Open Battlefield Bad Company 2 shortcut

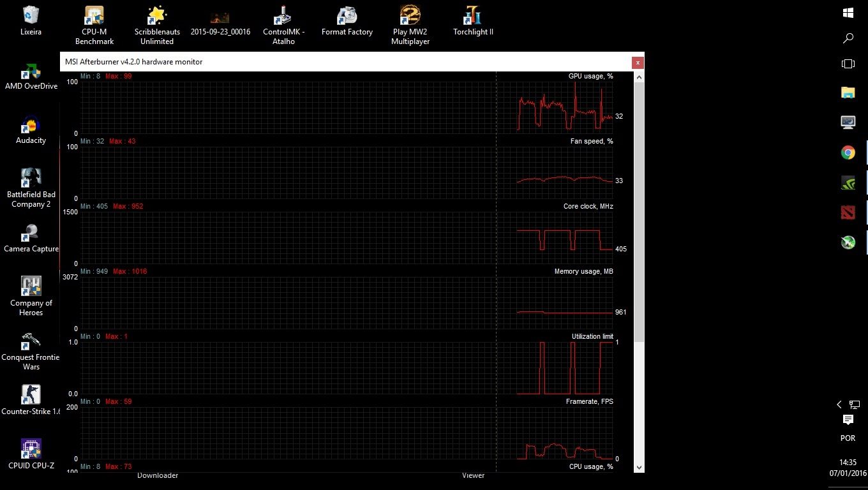[x=31, y=188]
